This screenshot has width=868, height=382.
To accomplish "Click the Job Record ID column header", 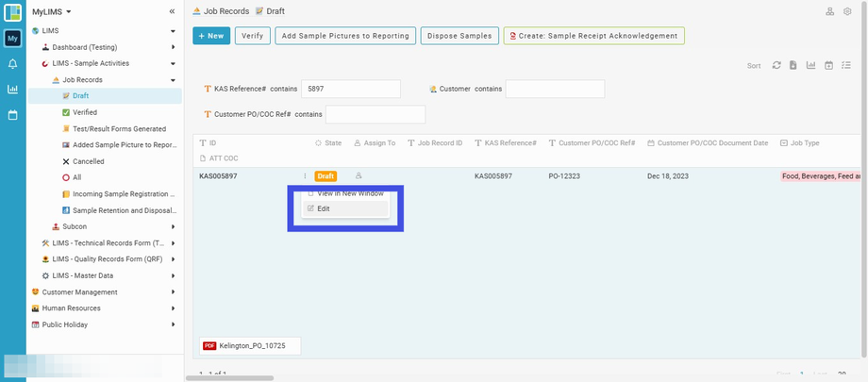I will [435, 142].
